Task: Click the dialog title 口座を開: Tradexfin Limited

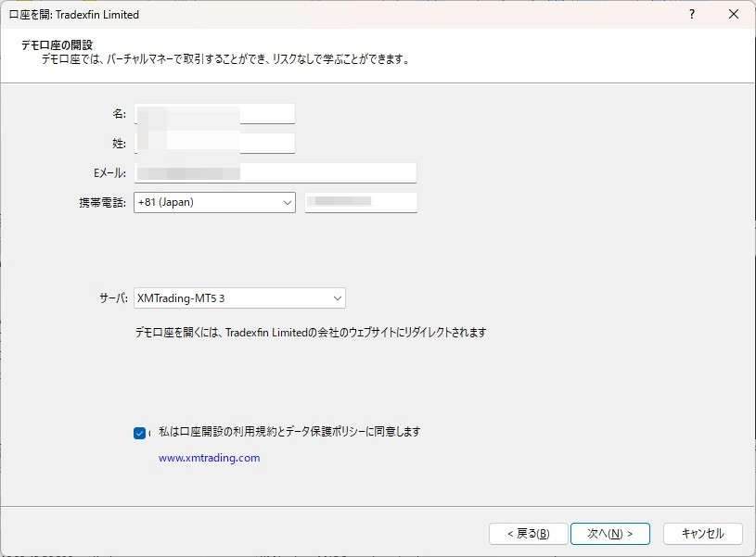Action: [x=74, y=15]
